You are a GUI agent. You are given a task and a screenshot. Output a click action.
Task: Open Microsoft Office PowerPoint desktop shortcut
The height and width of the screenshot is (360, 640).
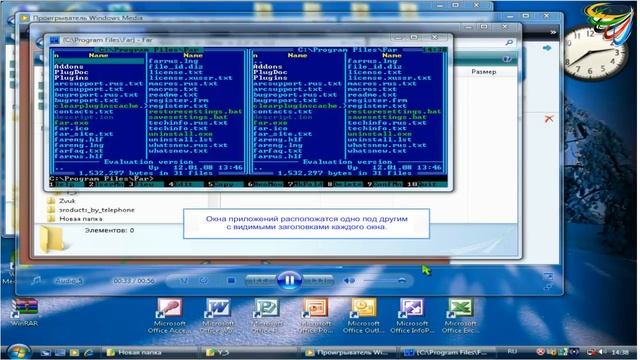(315, 316)
